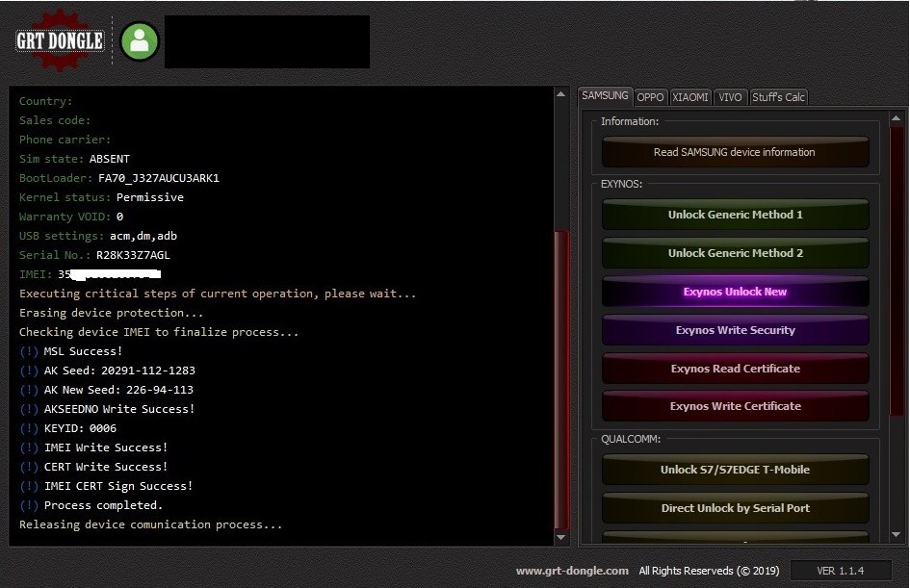The image size is (910, 588).
Task: Select the SAMSUNG tab
Action: (605, 96)
